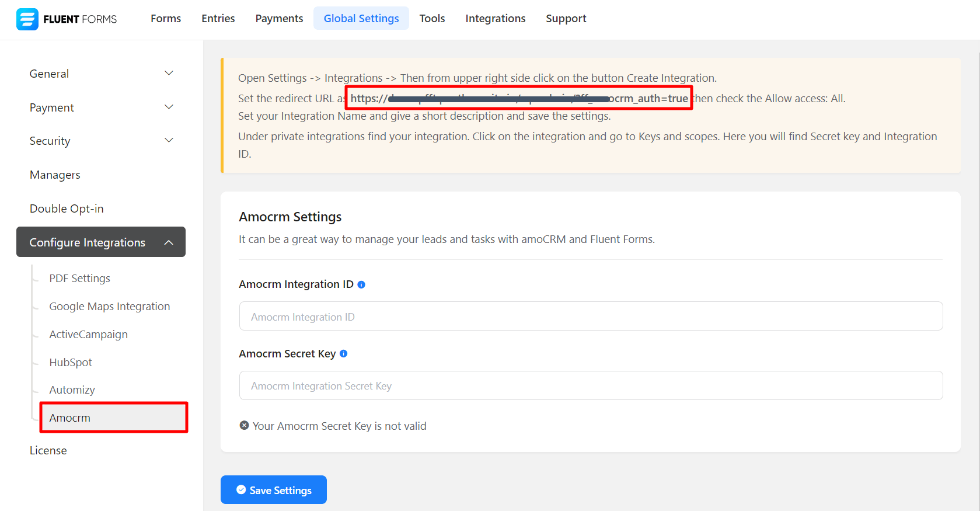Open the License settings page
This screenshot has width=980, height=511.
[48, 451]
